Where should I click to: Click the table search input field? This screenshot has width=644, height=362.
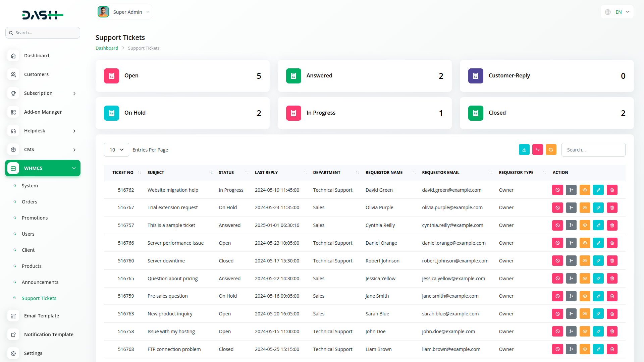593,150
